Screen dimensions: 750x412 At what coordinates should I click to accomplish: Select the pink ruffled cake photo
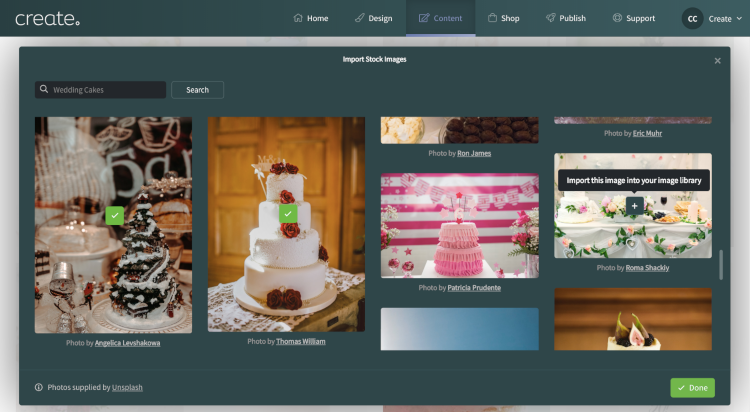tap(460, 225)
